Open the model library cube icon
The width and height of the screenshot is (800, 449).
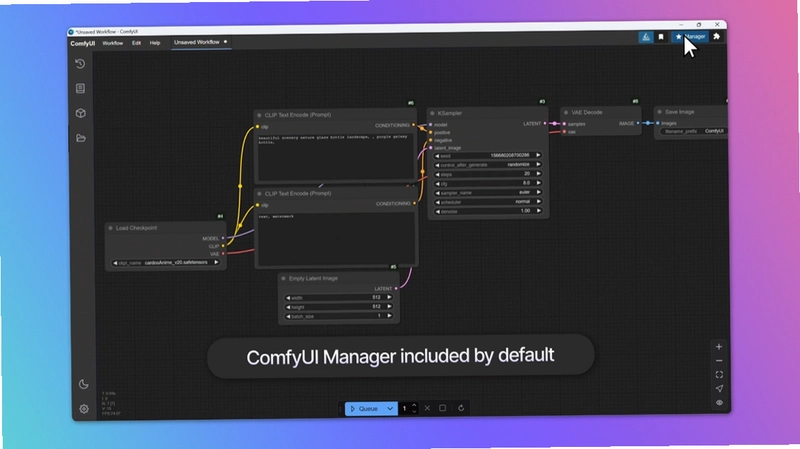tap(81, 113)
